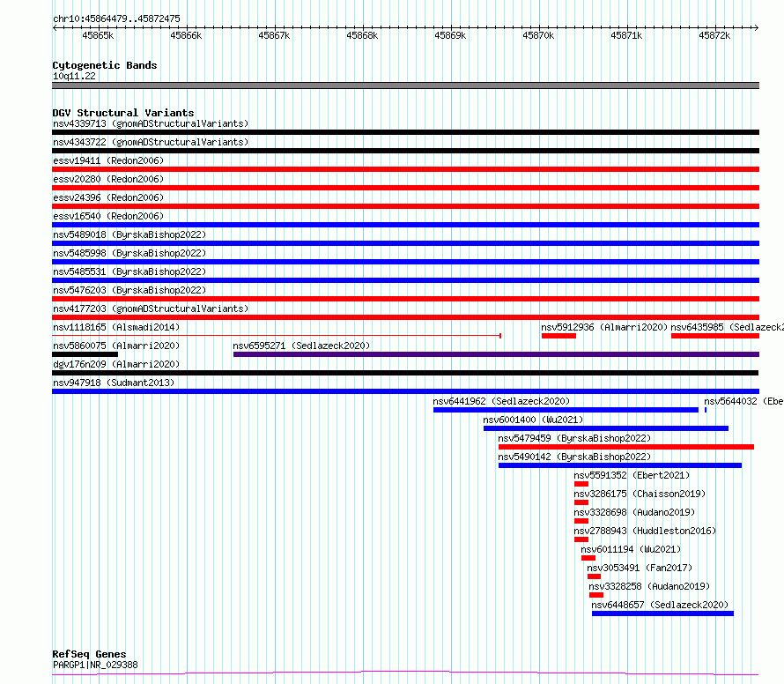Click the nsv4339713 gnomAD variant label

click(x=151, y=123)
